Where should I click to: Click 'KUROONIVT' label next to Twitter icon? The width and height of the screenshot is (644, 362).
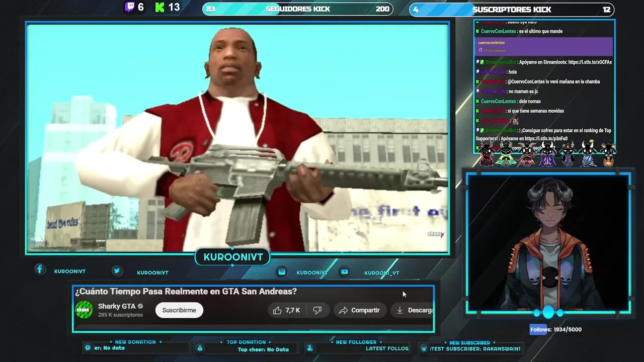tap(152, 273)
